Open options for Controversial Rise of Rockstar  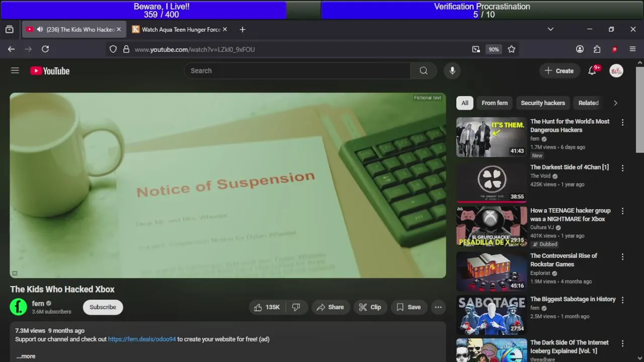tap(622, 257)
